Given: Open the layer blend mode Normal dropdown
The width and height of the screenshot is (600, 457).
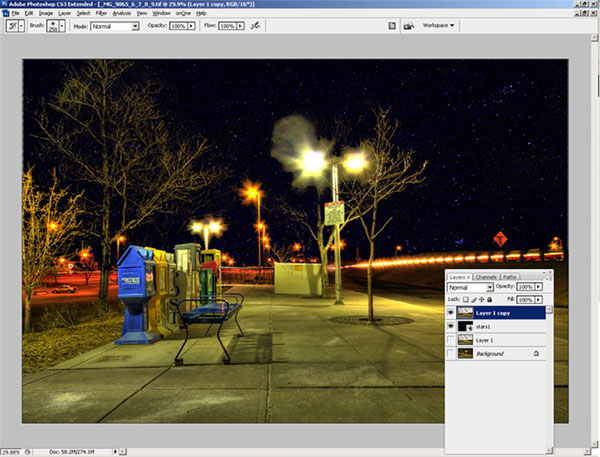Looking at the screenshot, I should coord(469,287).
